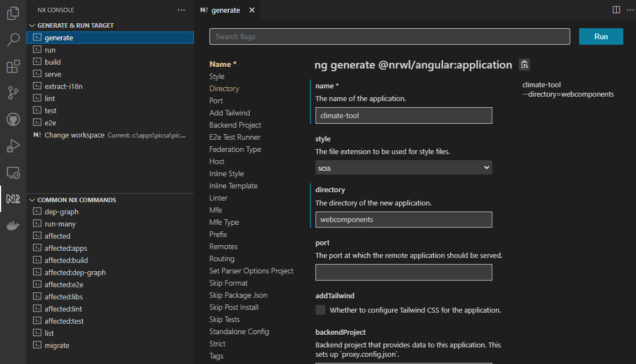
Task: Click the Search flags input field
Action: [x=389, y=36]
